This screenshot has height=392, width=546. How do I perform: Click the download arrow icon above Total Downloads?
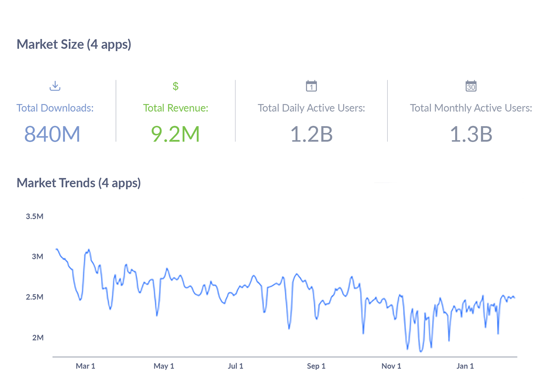(55, 86)
